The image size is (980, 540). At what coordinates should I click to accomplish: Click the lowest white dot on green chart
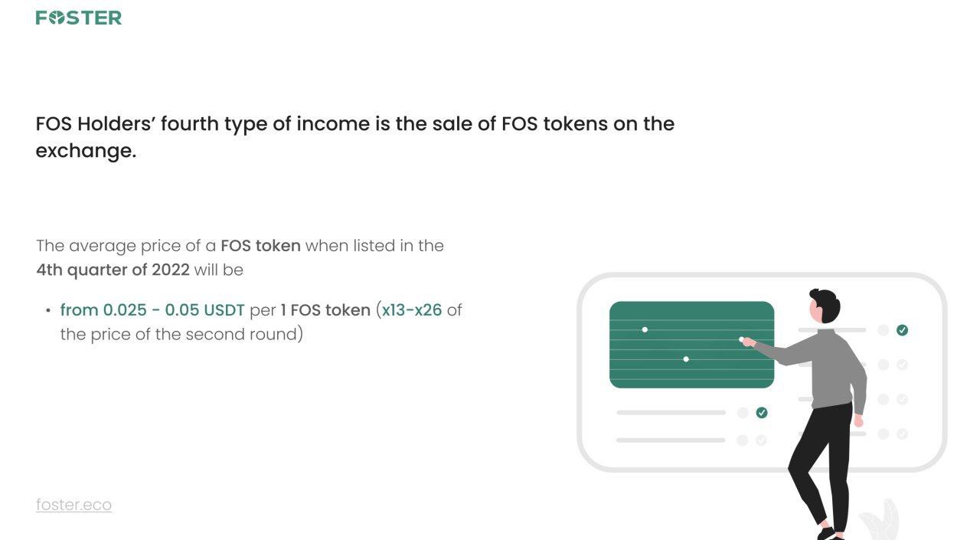tap(685, 359)
